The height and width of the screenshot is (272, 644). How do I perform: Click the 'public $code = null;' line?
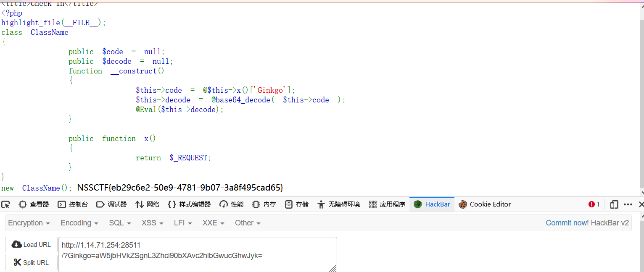[x=117, y=52]
